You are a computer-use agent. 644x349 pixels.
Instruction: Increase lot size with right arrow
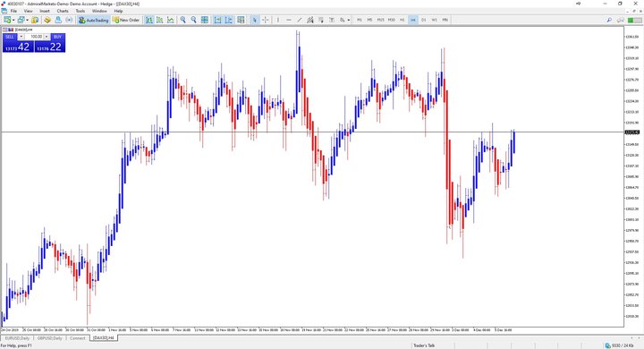pos(47,37)
